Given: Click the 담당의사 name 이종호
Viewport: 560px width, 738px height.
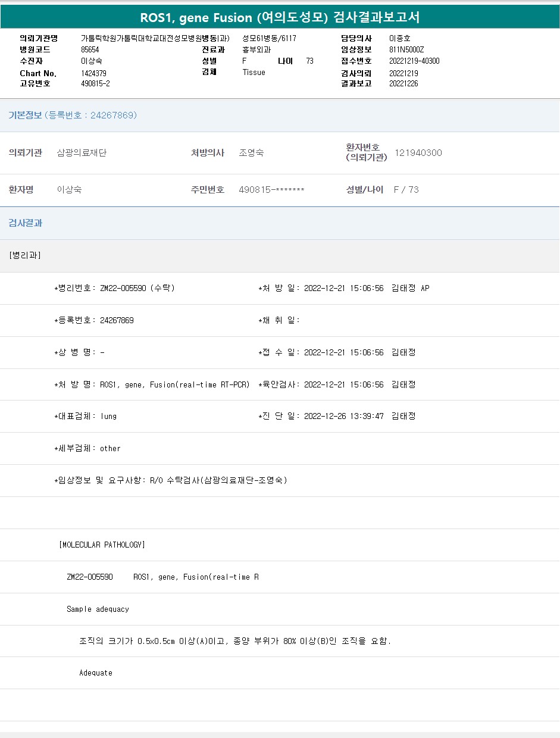Looking at the screenshot, I should tap(399, 39).
